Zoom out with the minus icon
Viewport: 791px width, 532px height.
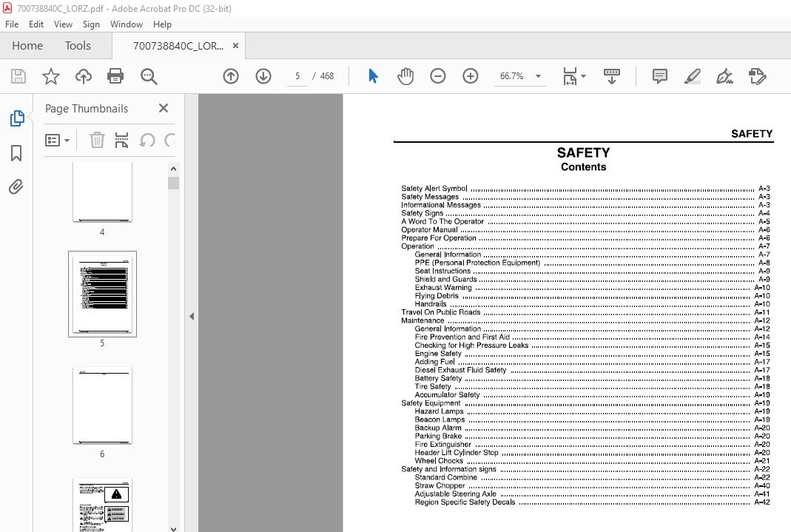coord(438,76)
